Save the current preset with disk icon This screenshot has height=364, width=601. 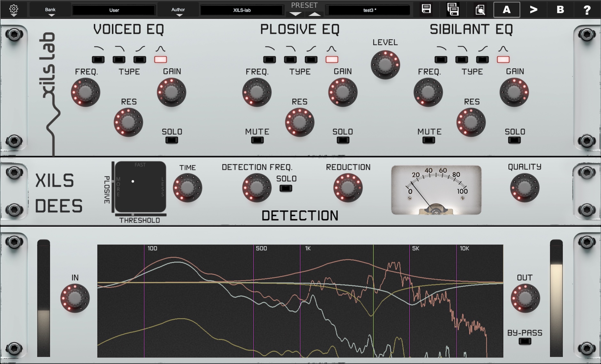[426, 9]
